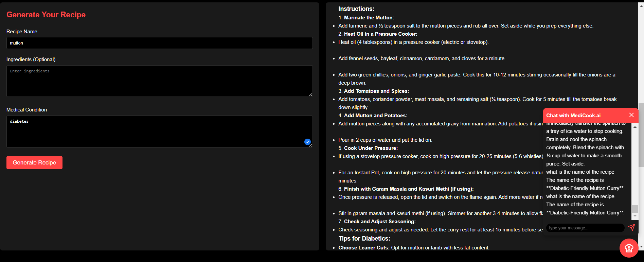This screenshot has width=644, height=262.
Task: Click the Ingredients text area
Action: 159,81
